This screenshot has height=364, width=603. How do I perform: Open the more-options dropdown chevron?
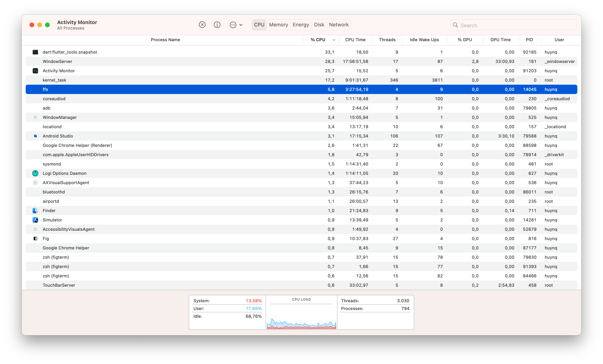pyautogui.click(x=241, y=24)
